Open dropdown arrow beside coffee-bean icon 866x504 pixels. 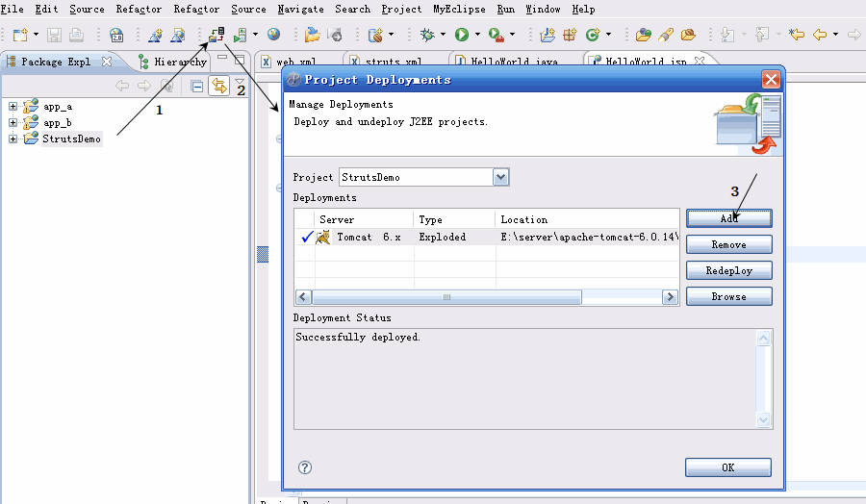[x=391, y=35]
